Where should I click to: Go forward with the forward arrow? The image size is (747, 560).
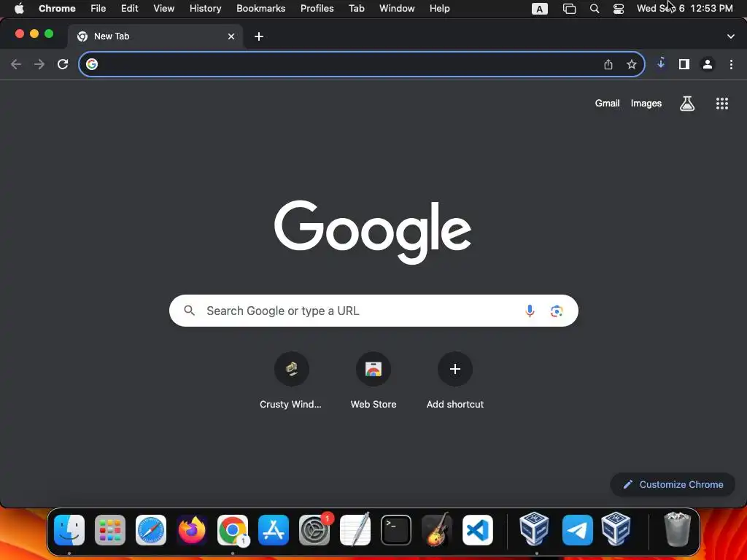39,64
